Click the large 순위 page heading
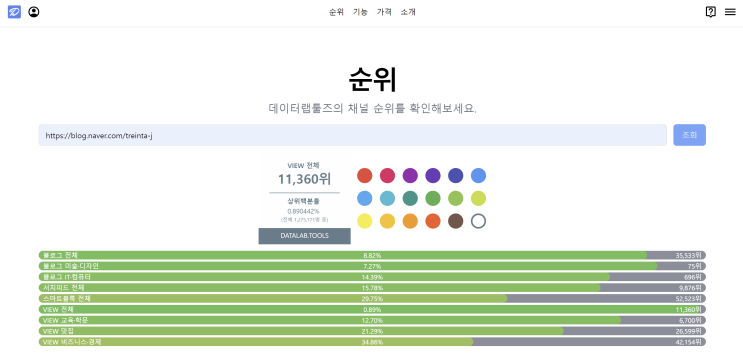Screen dimensions: 743x362 [372, 80]
